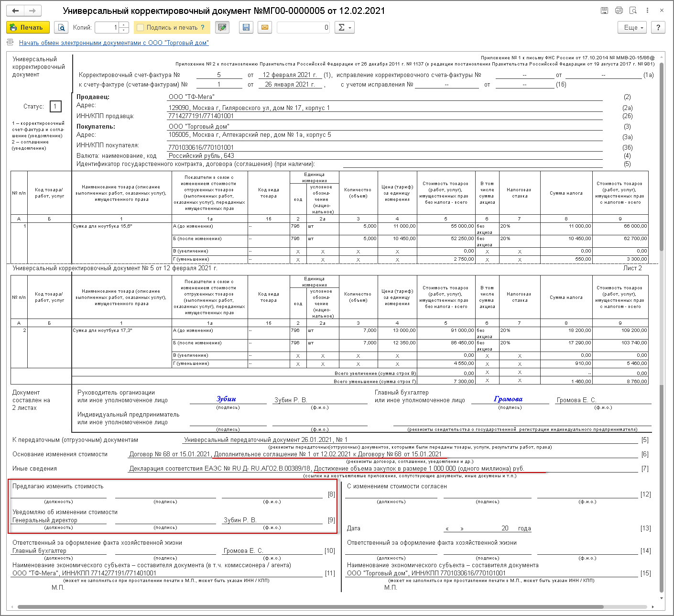Screen dimensions: 674x616
Task: Decrease copies with the stepper down arrow
Action: coord(124,31)
